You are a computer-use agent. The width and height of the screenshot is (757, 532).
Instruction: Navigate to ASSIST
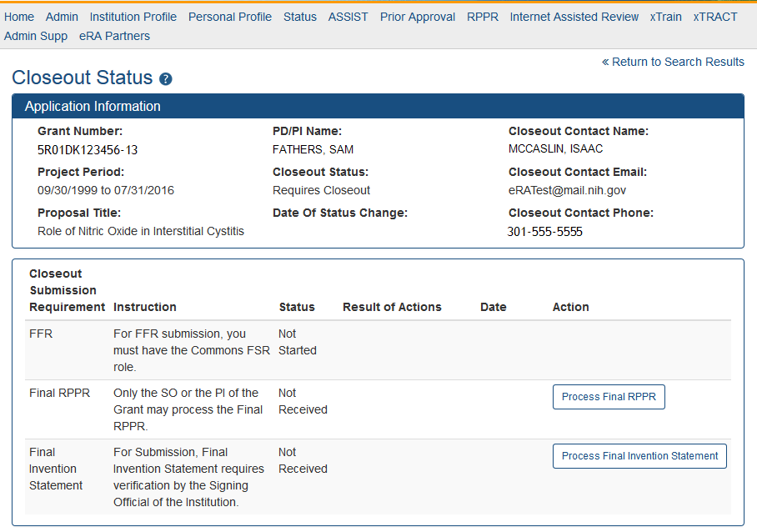348,17
